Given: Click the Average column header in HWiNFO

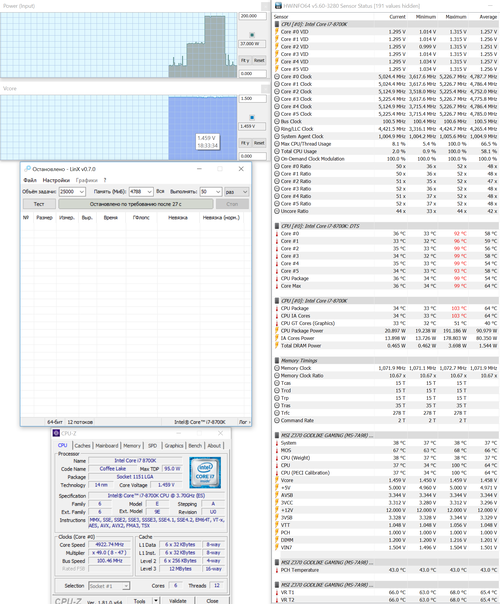Looking at the screenshot, I should (488, 17).
